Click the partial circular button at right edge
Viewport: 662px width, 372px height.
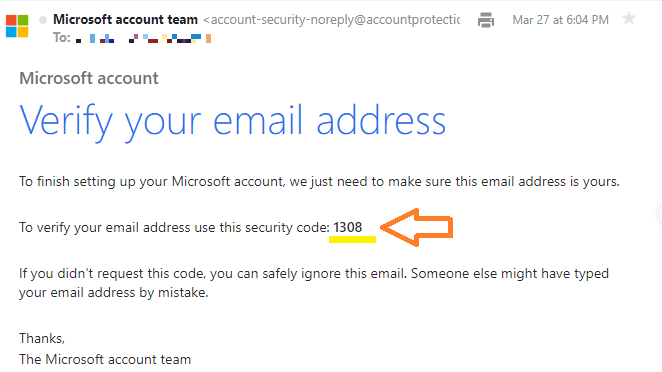[659, 214]
